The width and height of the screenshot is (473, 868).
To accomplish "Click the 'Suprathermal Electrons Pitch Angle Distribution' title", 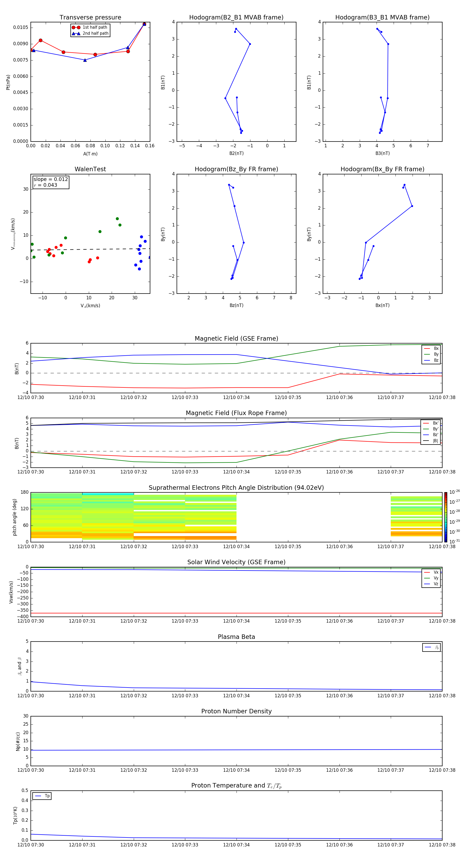I will point(236,488).
